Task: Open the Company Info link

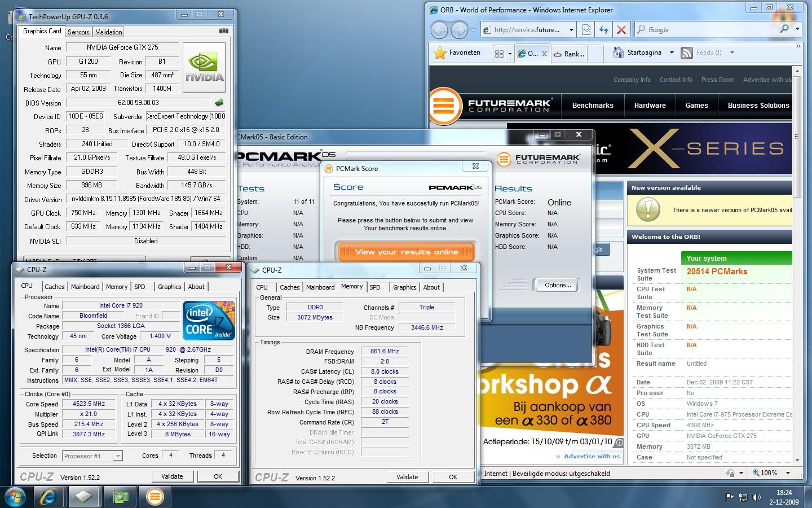Action: 632,80
